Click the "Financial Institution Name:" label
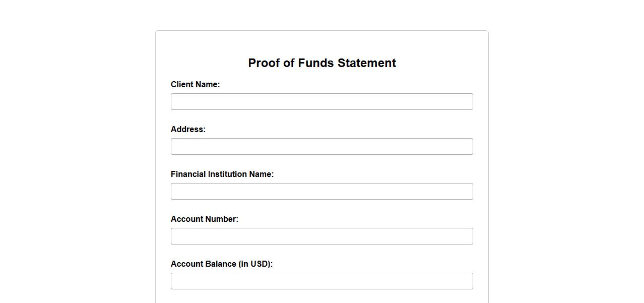 click(222, 174)
